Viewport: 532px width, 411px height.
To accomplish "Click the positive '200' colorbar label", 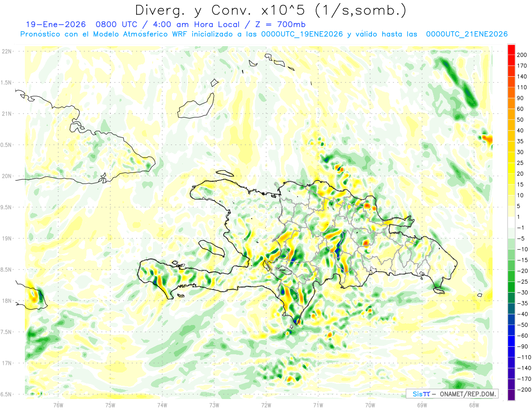I will point(523,55).
